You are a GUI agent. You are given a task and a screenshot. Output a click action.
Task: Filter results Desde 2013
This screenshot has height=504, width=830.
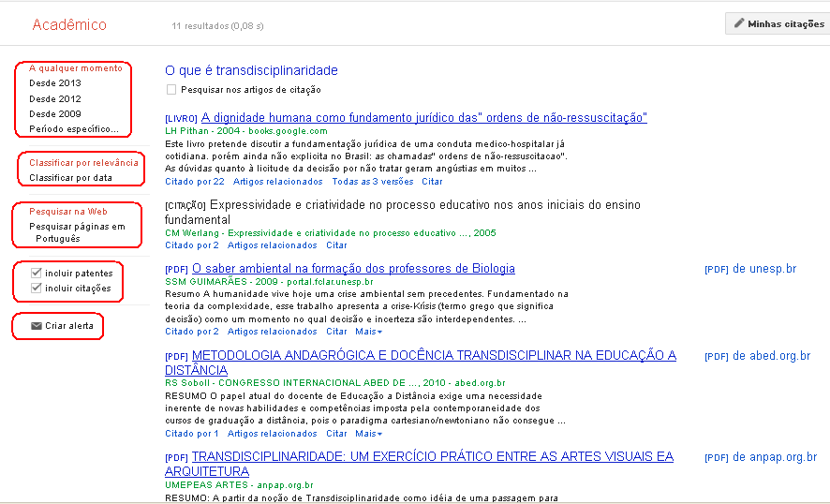(x=55, y=83)
